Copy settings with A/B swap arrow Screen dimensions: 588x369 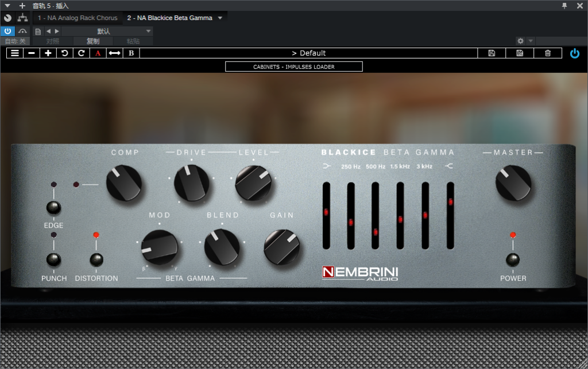(x=115, y=53)
